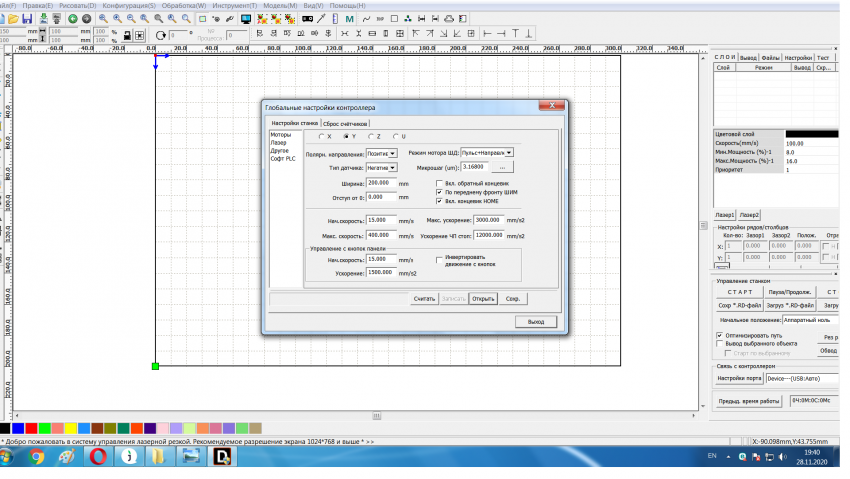Screen dimensions: 850x479
Task: Open Opera browser from the taskbar
Action: pos(99,457)
